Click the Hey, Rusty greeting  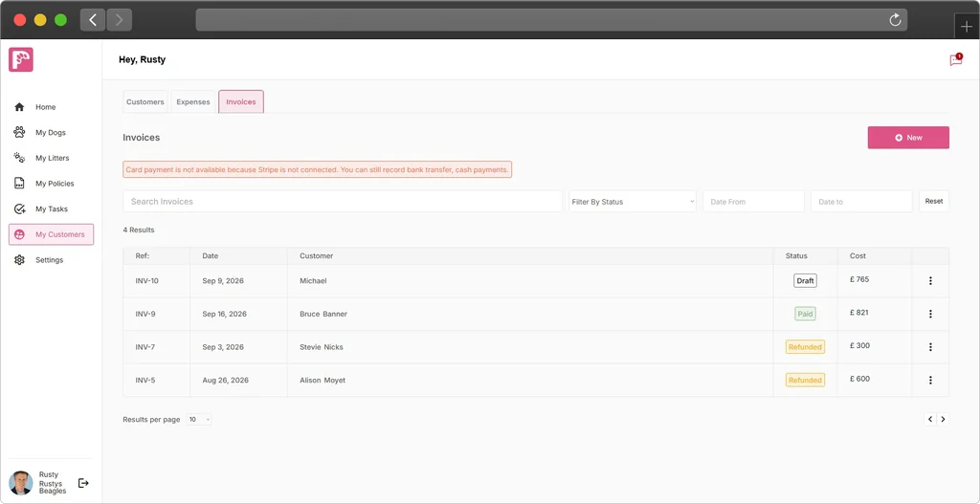tap(142, 60)
